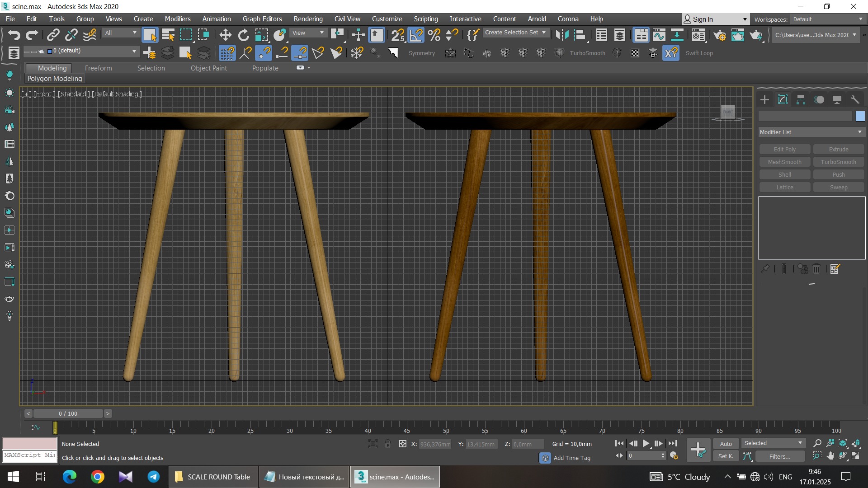
Task: Click the Play Animation button
Action: point(646,443)
